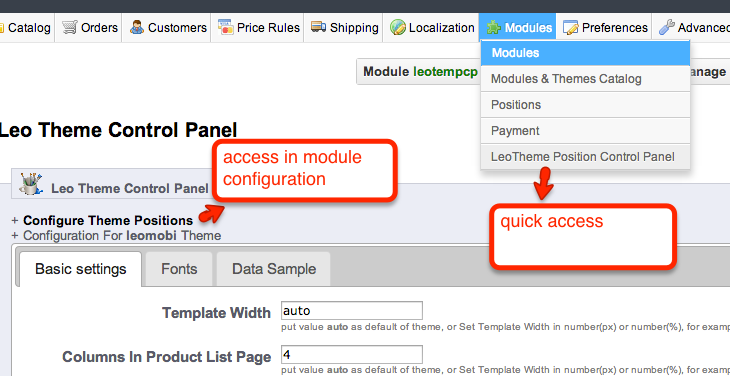Switch to the Data Sample tab

(274, 269)
